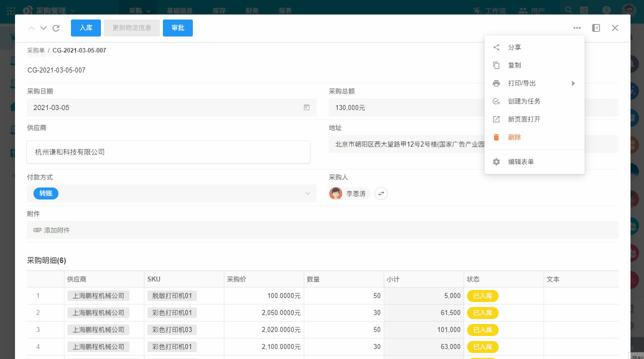Image resolution: width=644 pixels, height=359 pixels.
Task: Open calendar icon in purchase date field
Action: [307, 107]
